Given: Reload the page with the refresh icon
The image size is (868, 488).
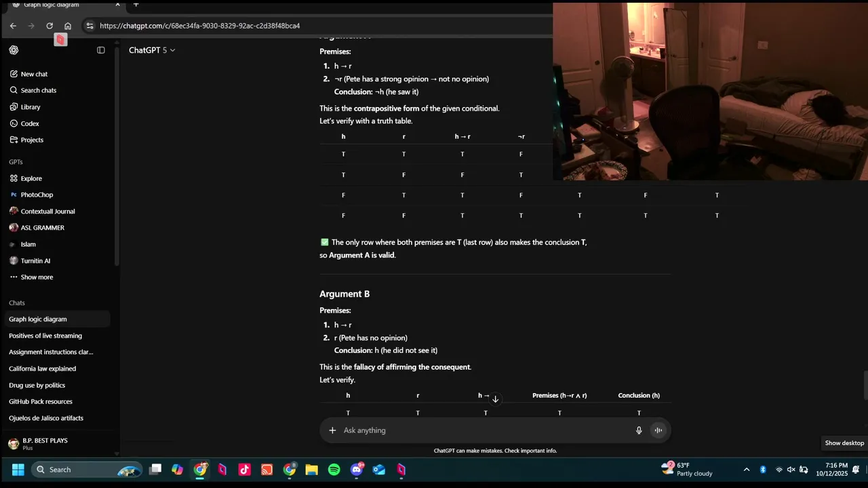Looking at the screenshot, I should click(50, 26).
